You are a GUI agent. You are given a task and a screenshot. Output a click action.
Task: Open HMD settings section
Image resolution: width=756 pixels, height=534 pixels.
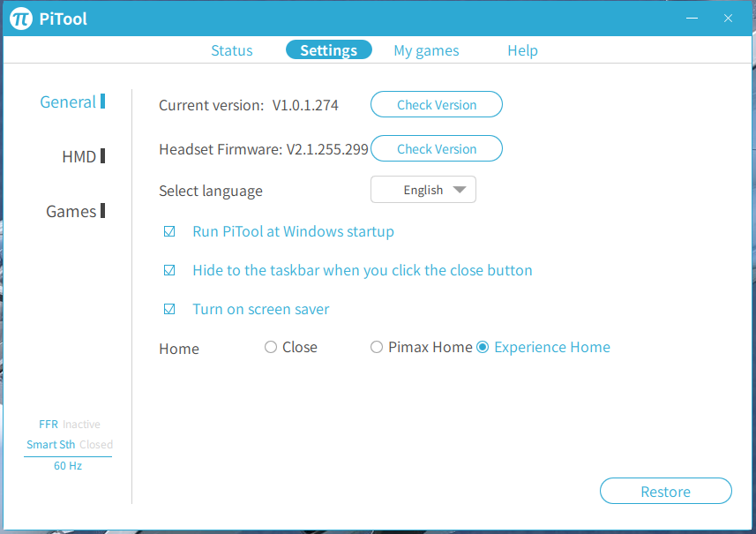click(x=84, y=156)
